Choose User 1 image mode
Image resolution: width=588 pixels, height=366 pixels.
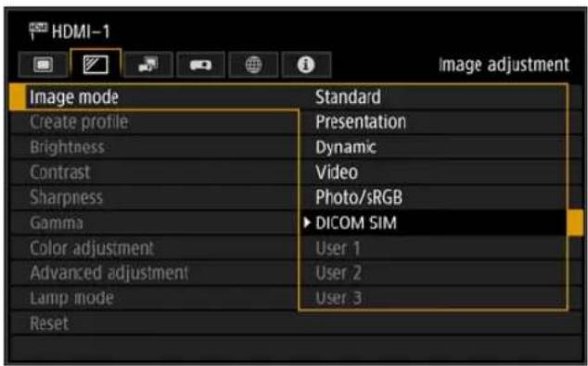point(433,248)
